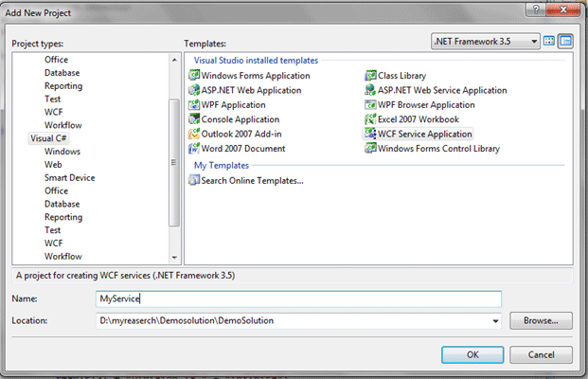Image resolution: width=588 pixels, height=379 pixels.
Task: Click the Windows Forms Application template icon
Action: [x=194, y=76]
